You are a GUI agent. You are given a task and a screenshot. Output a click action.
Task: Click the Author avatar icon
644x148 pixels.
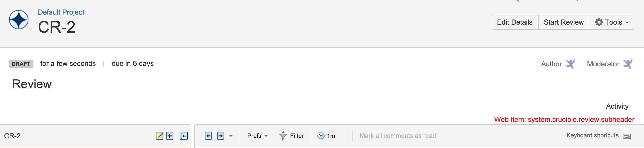pyautogui.click(x=570, y=64)
